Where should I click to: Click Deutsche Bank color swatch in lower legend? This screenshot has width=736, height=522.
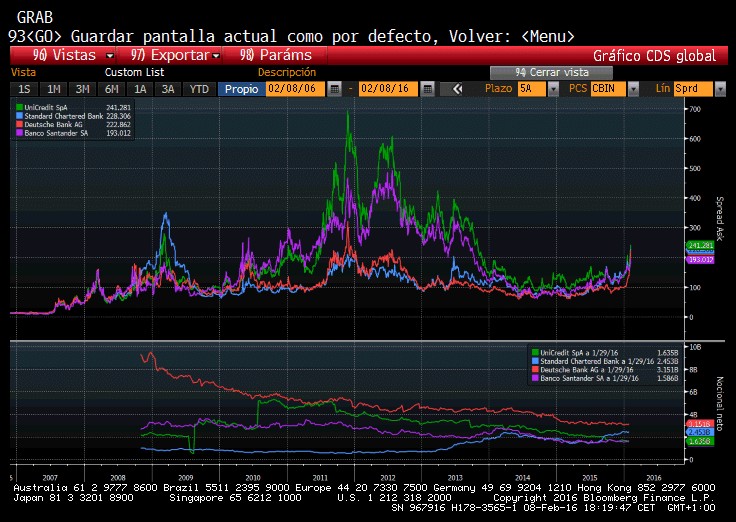point(531,368)
